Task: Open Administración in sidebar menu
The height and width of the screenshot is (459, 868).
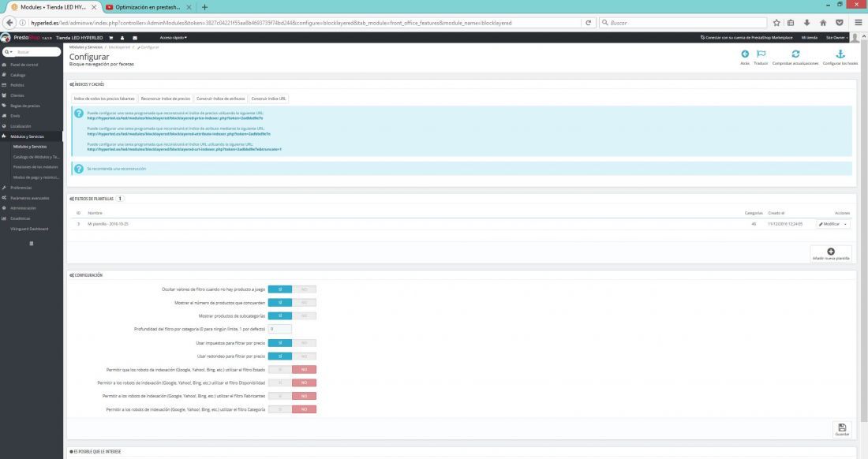Action: click(23, 208)
